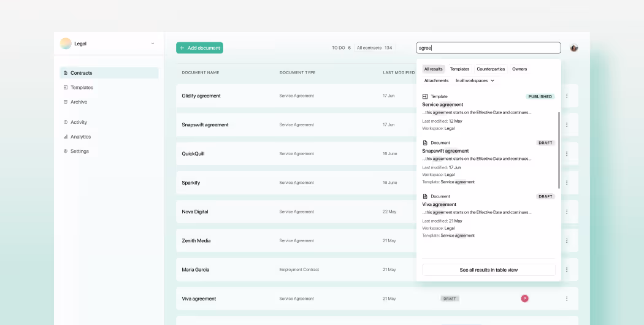
Task: Open the user profile avatar
Action: pos(573,48)
